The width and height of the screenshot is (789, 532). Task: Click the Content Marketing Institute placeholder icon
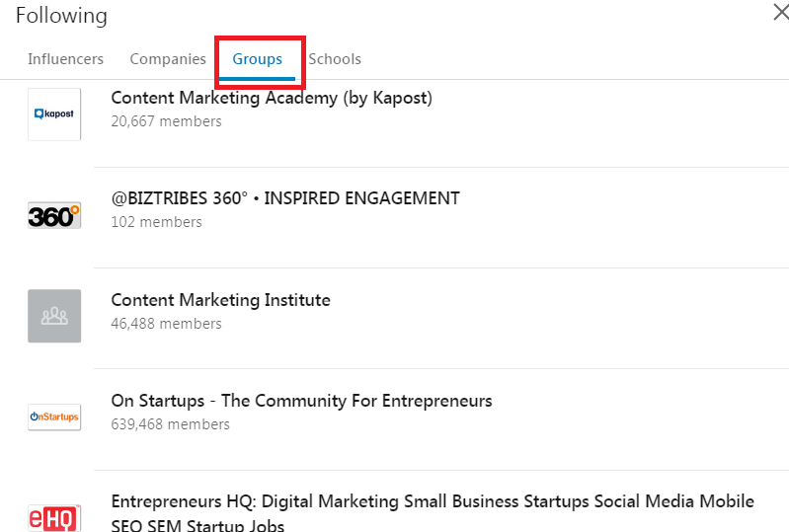coord(54,316)
